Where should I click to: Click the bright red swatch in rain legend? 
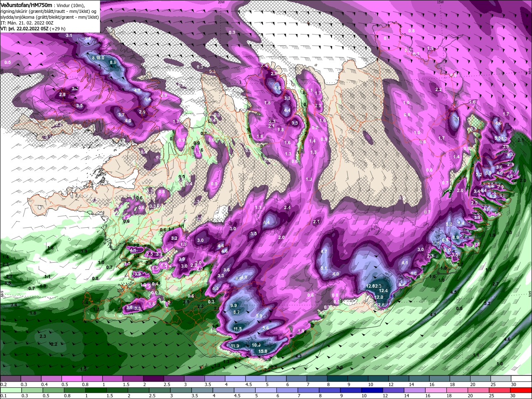pos(521,390)
